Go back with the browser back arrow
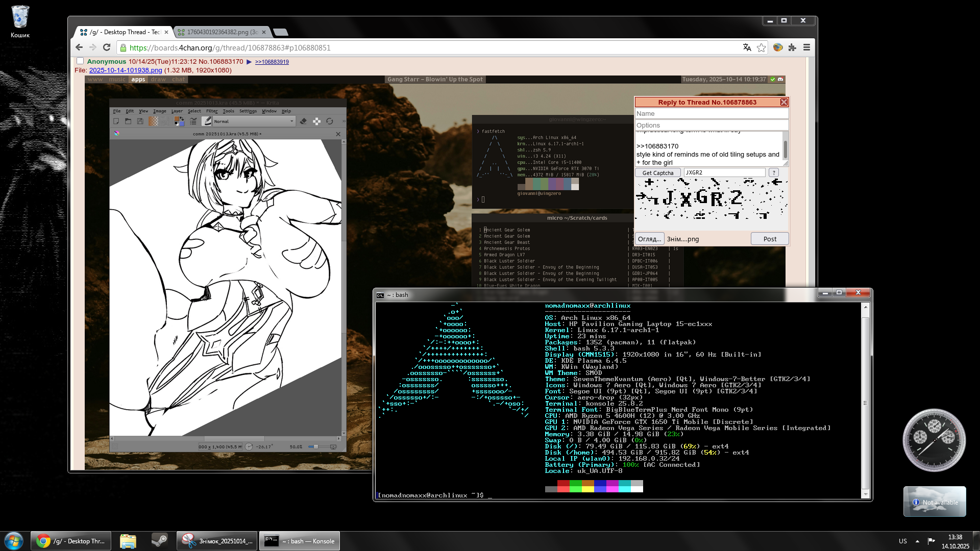Image resolution: width=980 pixels, height=551 pixels. pos(79,47)
